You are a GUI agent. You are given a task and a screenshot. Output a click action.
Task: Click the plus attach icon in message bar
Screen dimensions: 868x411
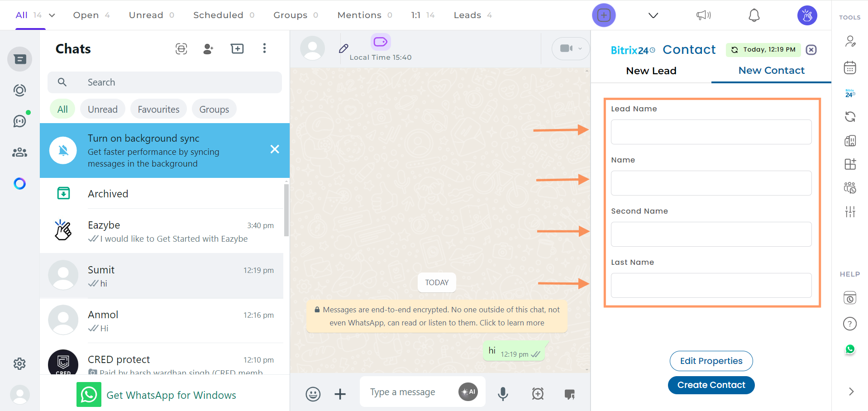click(x=340, y=394)
